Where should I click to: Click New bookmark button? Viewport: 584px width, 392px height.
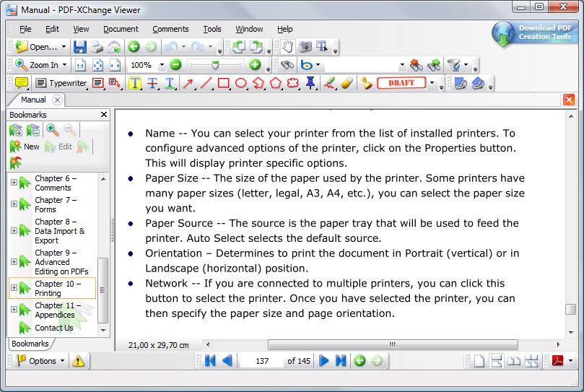click(x=25, y=147)
